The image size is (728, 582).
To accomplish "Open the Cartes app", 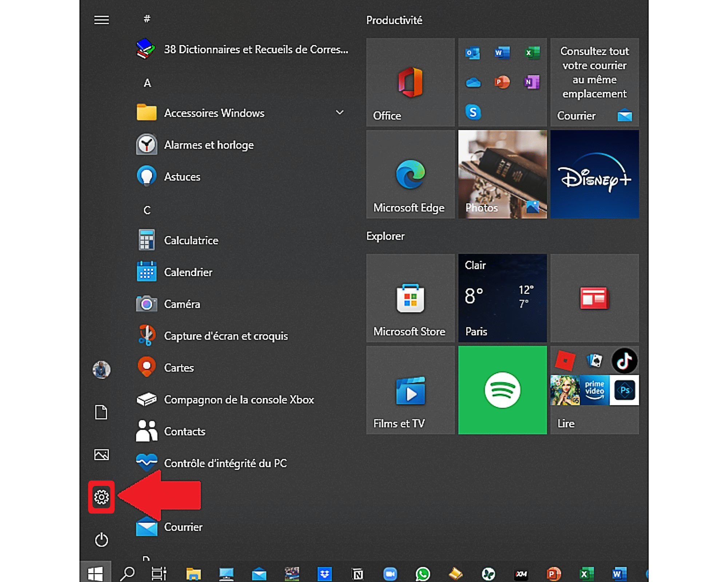I will [x=241, y=368].
